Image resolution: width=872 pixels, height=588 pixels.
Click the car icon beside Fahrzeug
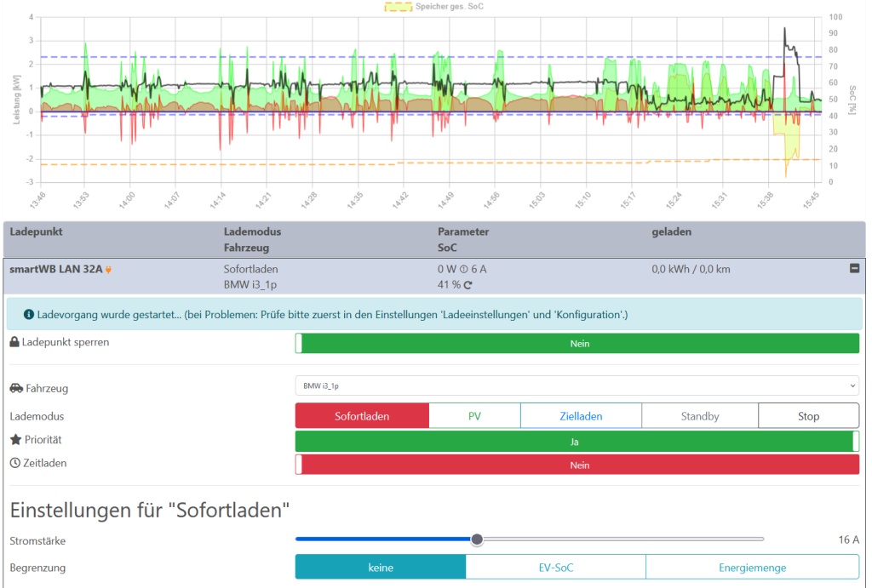click(16, 388)
